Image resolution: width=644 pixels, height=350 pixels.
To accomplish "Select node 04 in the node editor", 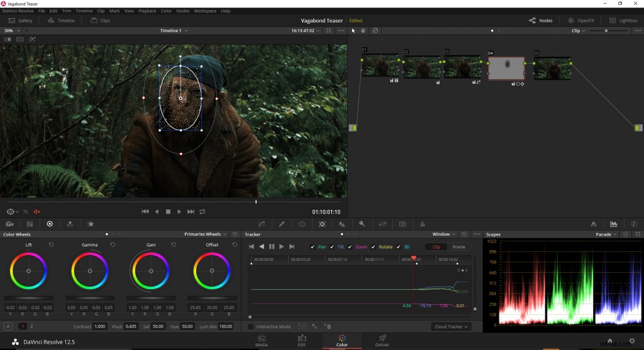I will [506, 69].
